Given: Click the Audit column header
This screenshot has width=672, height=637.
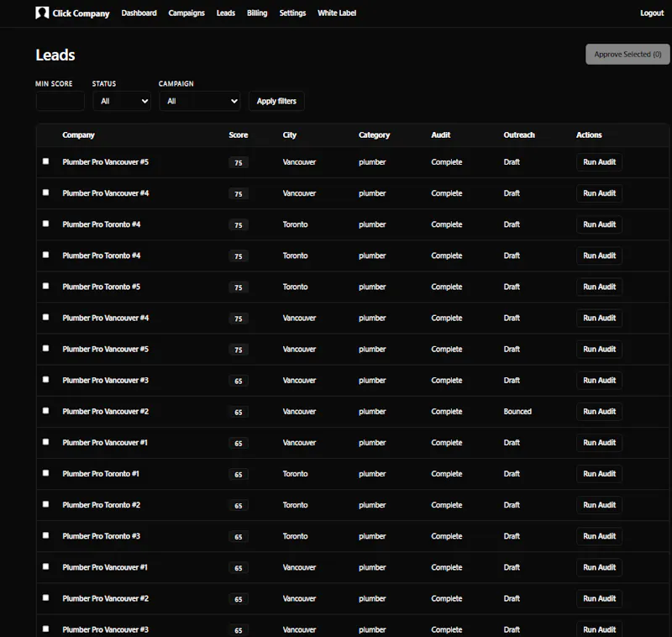Looking at the screenshot, I should (x=440, y=135).
